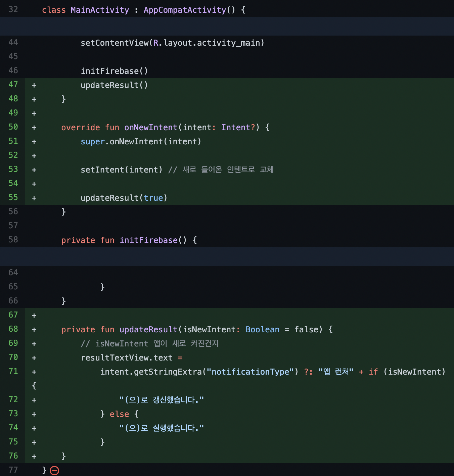Select line number 55
454x476 pixels.
point(13,197)
